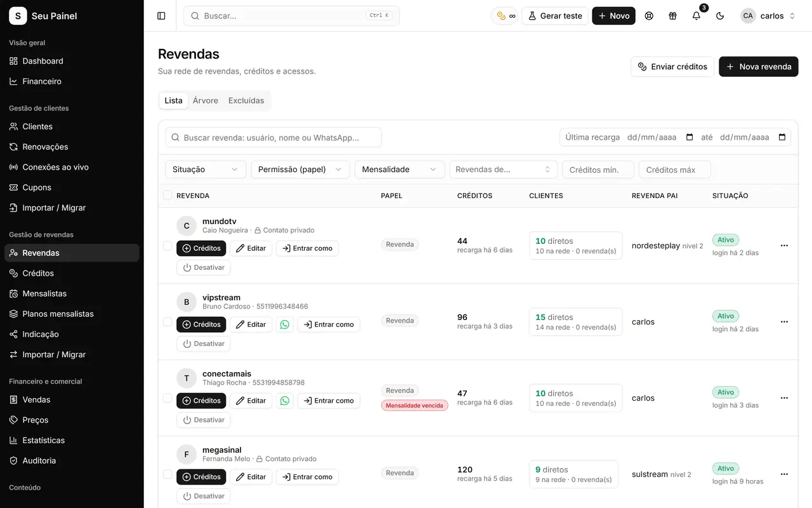
Task: Open calendar picker for end date
Action: click(782, 137)
